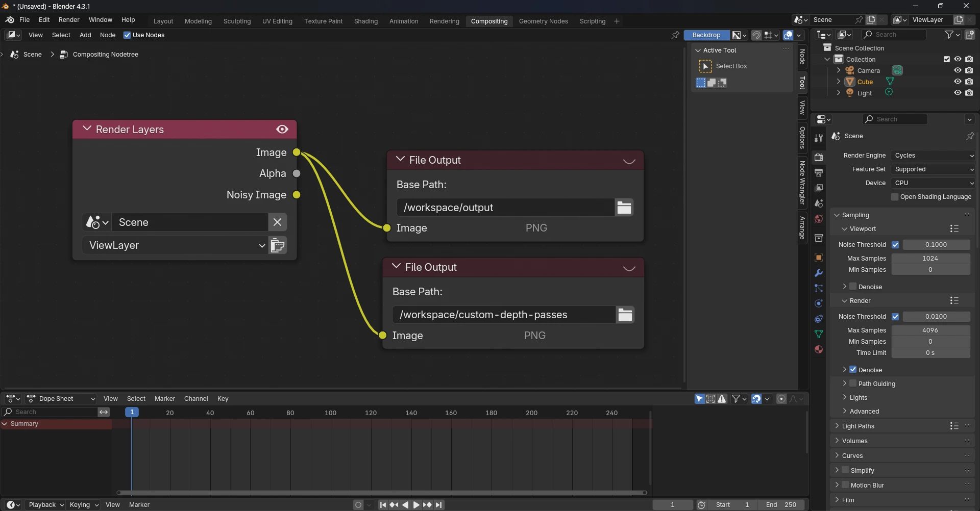The height and width of the screenshot is (511, 980).
Task: Switch to the Shading workspace tab
Action: (365, 21)
